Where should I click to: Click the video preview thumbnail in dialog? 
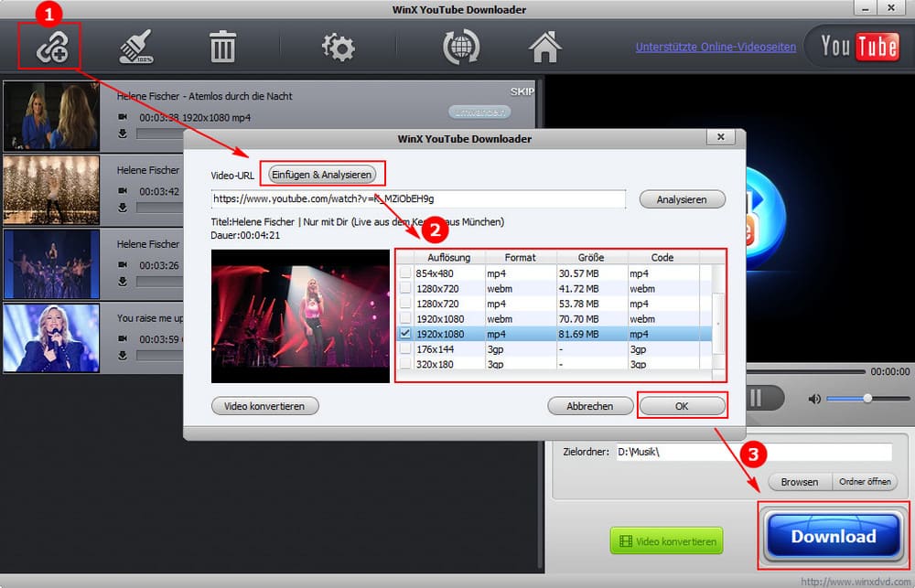coord(300,316)
